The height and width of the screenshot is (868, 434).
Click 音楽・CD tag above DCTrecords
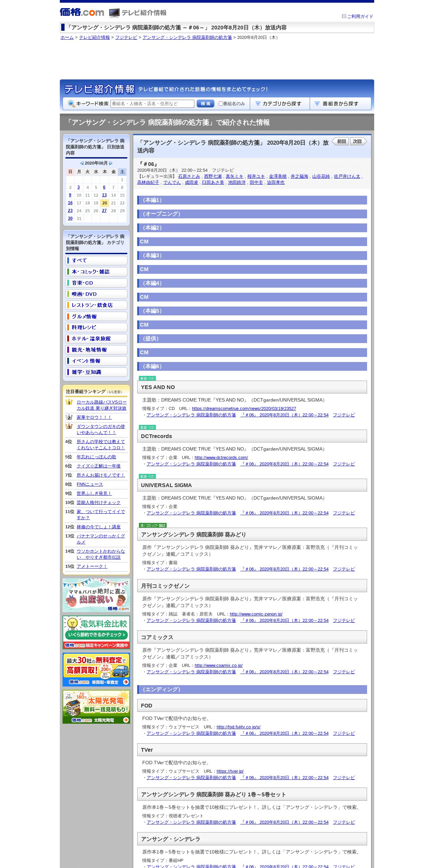147,427
